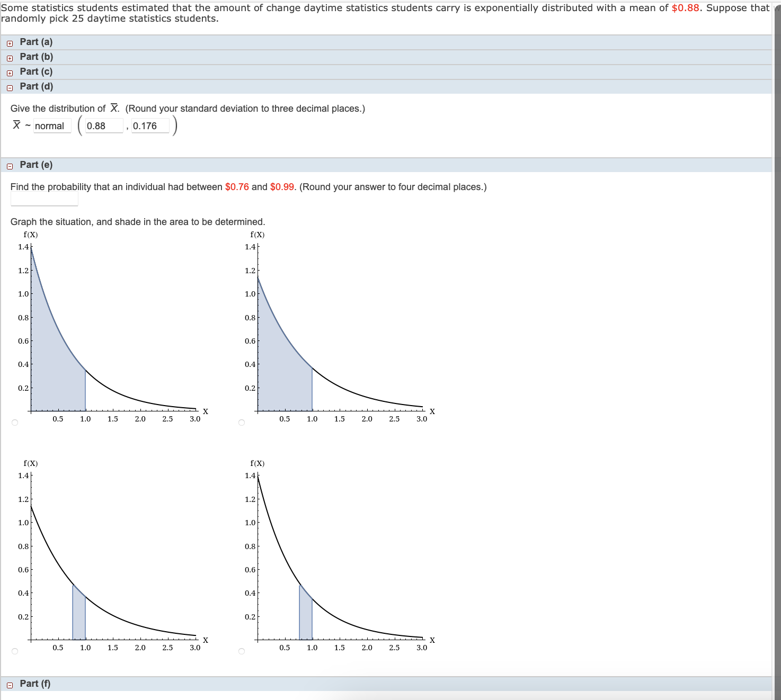Click the plus icon beside Part (a)
Screen dimensions: 781x700
pyautogui.click(x=10, y=41)
